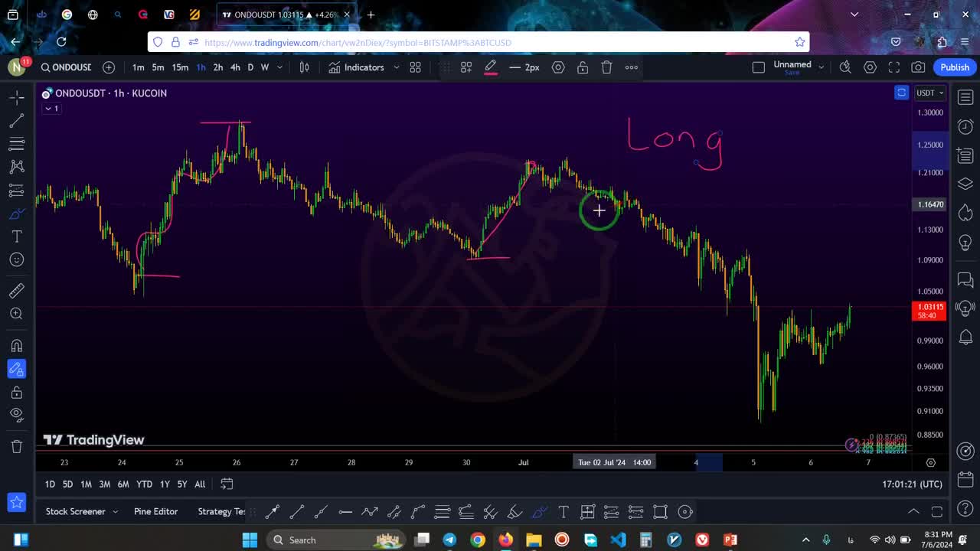Open the object tree layers panel
The image size is (980, 551).
tap(965, 184)
